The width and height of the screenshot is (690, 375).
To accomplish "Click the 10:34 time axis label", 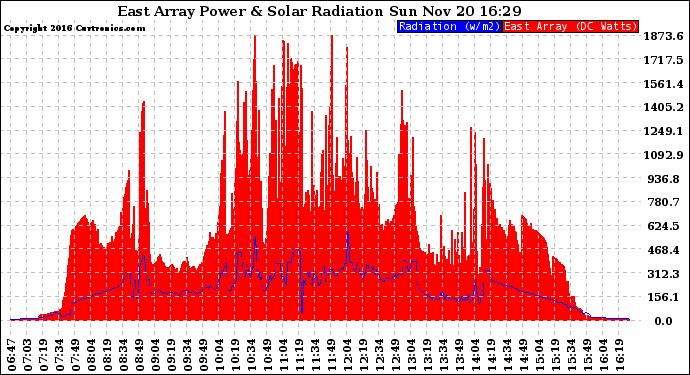I will pos(252,355).
